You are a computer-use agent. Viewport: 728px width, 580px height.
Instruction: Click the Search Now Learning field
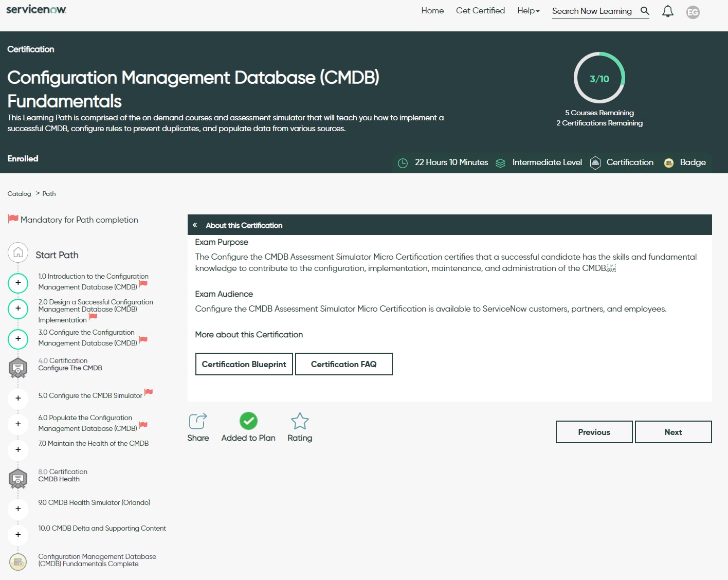coord(592,11)
